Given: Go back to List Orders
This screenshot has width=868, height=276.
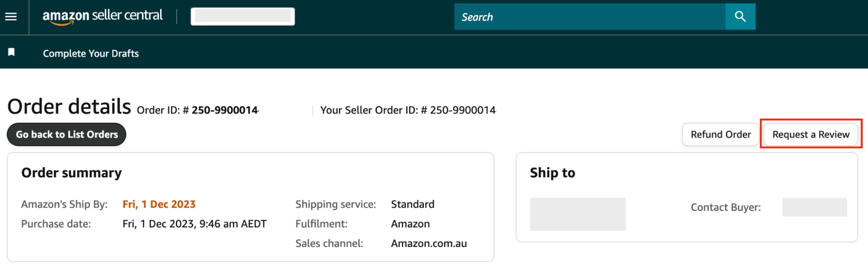Looking at the screenshot, I should [66, 135].
